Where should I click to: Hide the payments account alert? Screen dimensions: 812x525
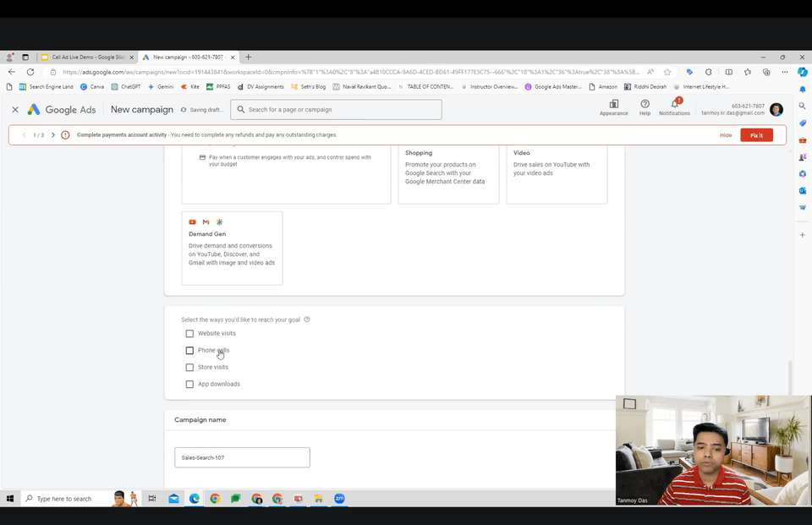[x=726, y=135]
